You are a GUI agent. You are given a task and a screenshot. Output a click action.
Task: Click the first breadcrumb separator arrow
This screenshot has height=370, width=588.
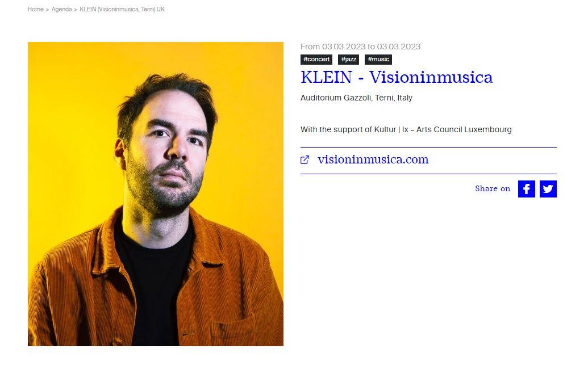(x=47, y=9)
